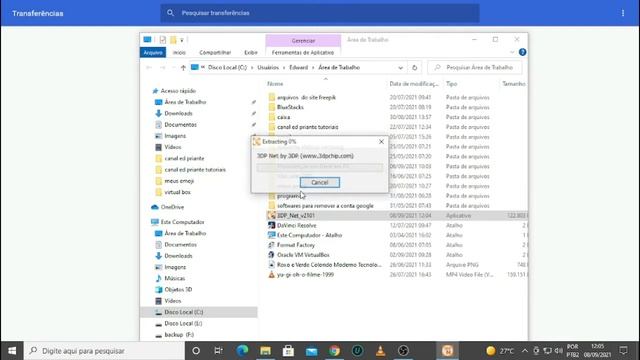Select Este Computador in navigation pane

tap(182, 222)
